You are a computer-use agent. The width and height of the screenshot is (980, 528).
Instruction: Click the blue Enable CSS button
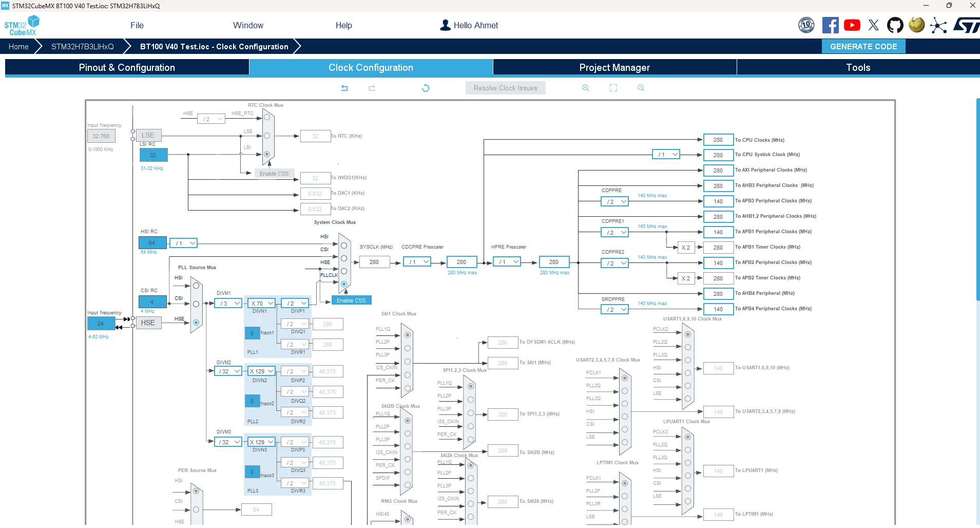(351, 300)
